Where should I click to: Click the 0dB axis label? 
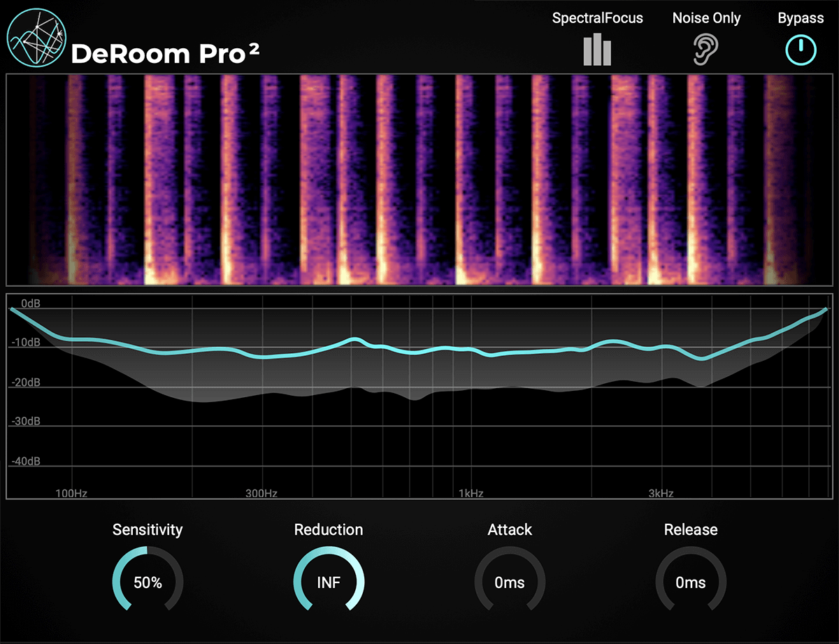(x=32, y=302)
